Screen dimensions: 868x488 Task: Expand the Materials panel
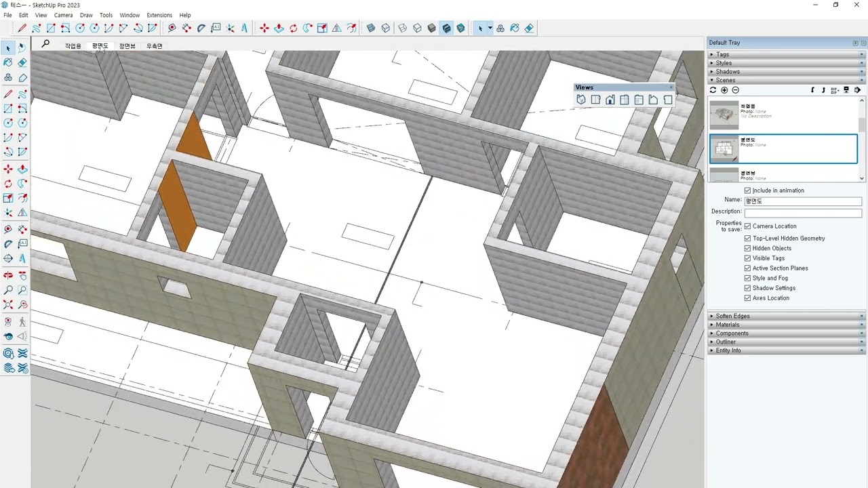coord(787,325)
